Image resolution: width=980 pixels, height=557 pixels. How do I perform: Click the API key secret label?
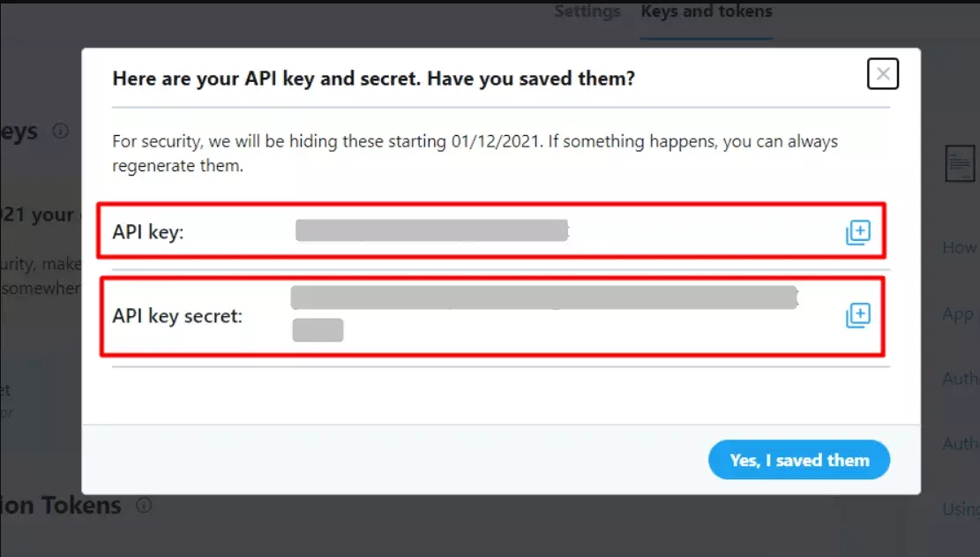tap(177, 316)
